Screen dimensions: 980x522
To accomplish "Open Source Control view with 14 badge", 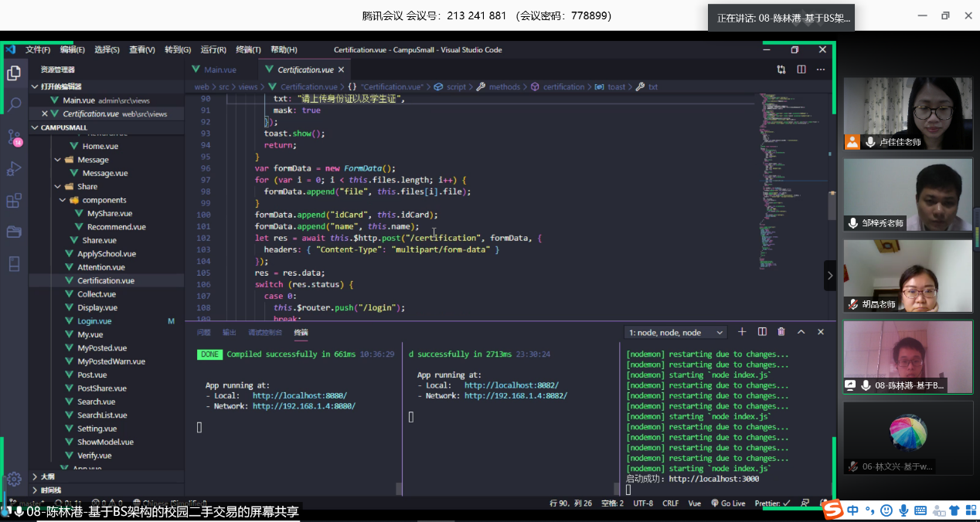I will [14, 137].
